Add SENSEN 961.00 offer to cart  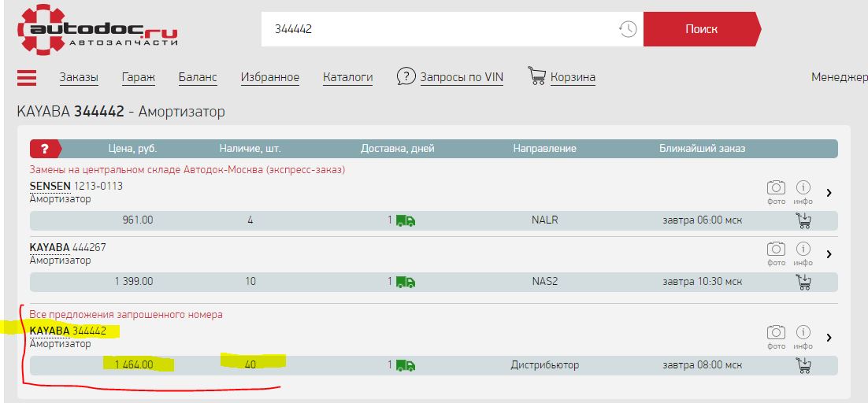coord(803,220)
